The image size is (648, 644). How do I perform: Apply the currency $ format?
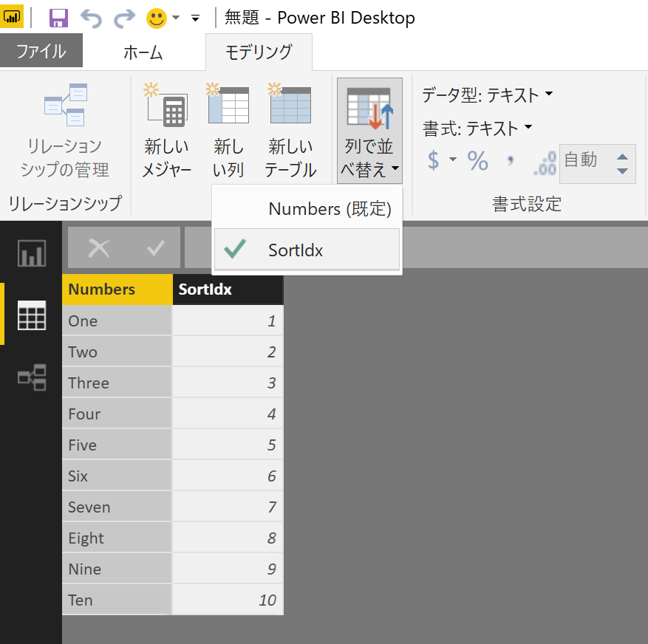coord(433,161)
